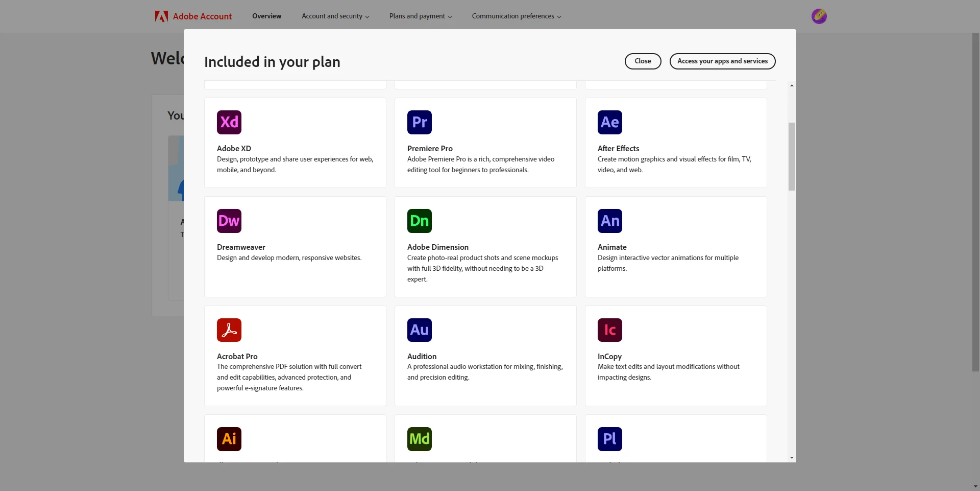Click the Acrobat Pro title text
Screen dimensions: 980x491
click(x=237, y=357)
